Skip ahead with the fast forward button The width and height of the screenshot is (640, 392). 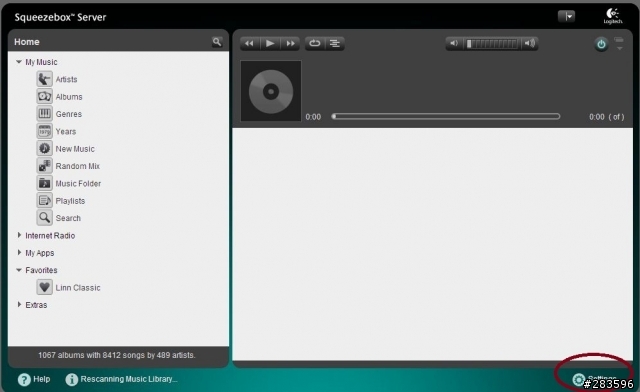tap(290, 43)
